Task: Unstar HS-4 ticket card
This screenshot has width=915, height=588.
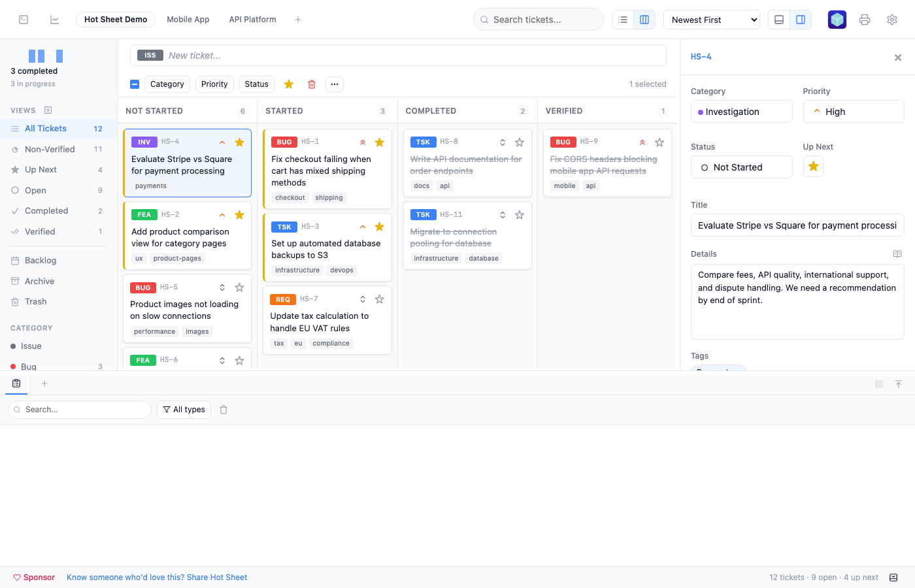Action: [x=239, y=142]
